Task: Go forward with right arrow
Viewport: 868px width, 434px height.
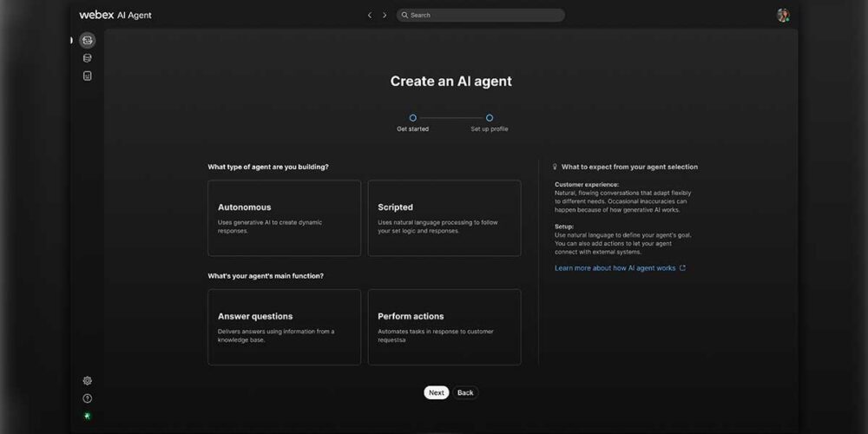Action: tap(385, 15)
